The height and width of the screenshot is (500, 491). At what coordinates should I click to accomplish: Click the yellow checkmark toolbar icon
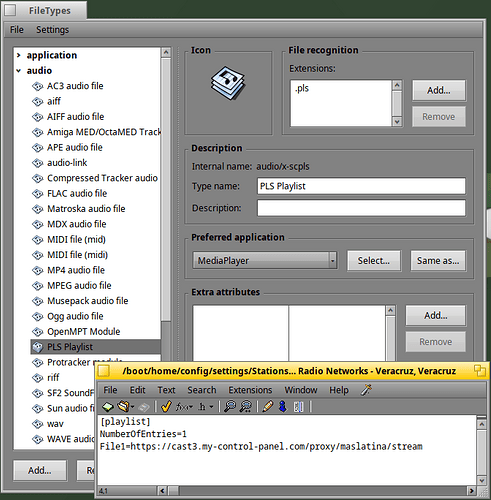pyautogui.click(x=166, y=407)
